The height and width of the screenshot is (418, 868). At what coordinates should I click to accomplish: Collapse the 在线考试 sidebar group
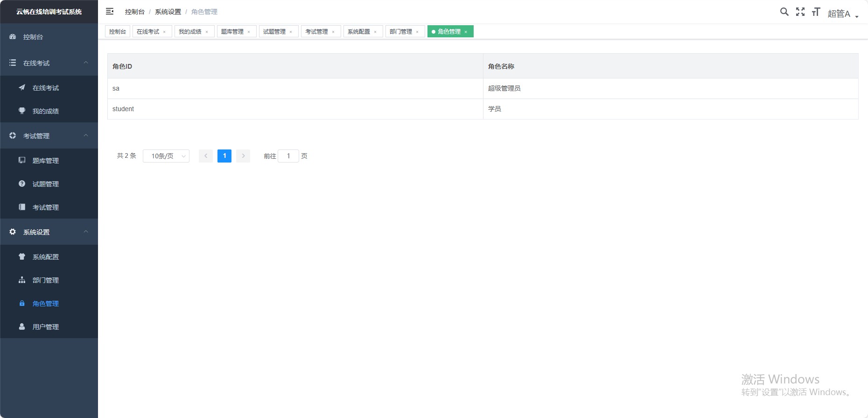(86, 63)
